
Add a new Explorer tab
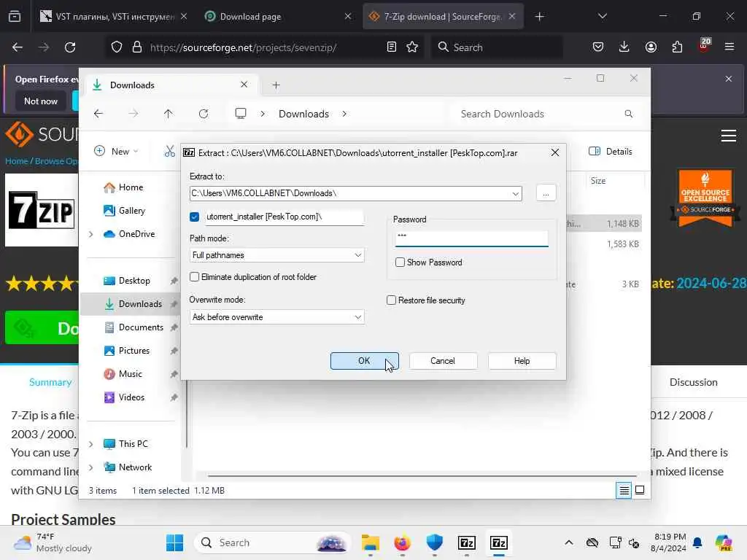tap(276, 85)
